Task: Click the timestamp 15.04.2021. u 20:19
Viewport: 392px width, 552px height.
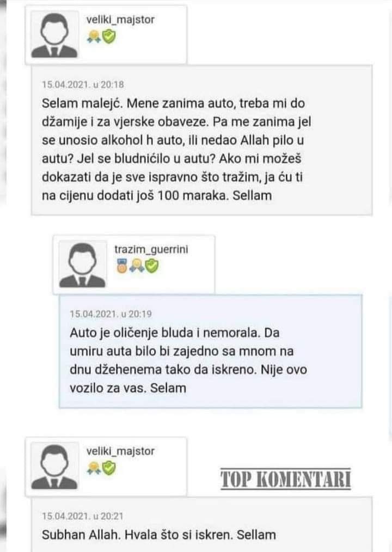Action: (110, 314)
